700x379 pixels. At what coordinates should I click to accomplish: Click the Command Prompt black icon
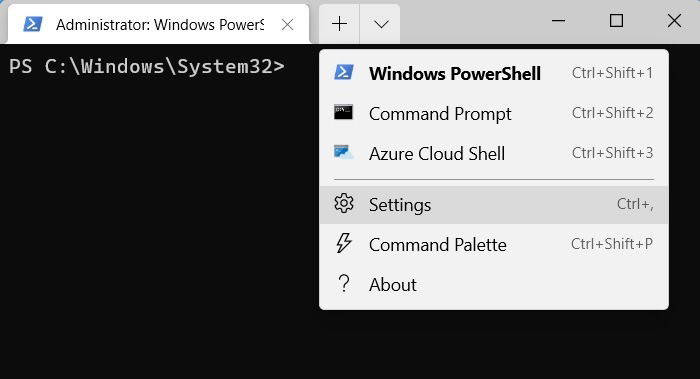click(343, 112)
